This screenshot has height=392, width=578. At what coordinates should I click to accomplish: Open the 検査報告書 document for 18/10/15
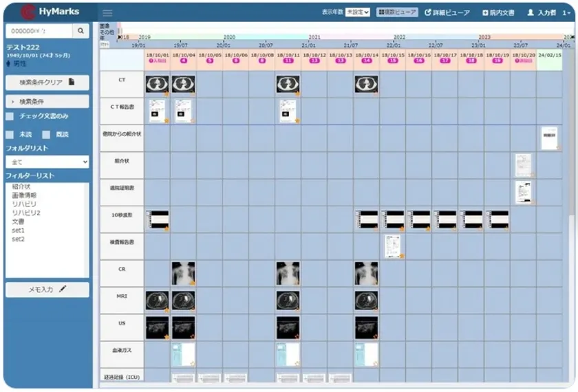[393, 246]
